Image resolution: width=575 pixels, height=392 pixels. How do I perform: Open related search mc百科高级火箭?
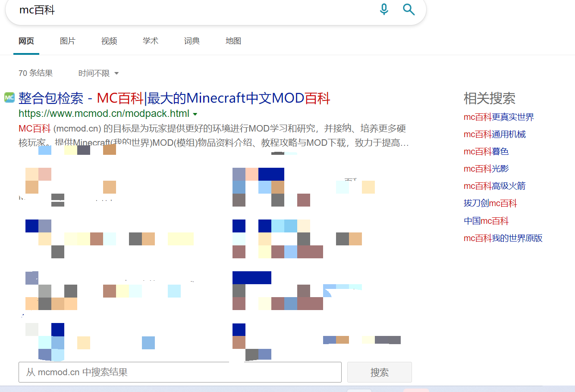click(495, 186)
